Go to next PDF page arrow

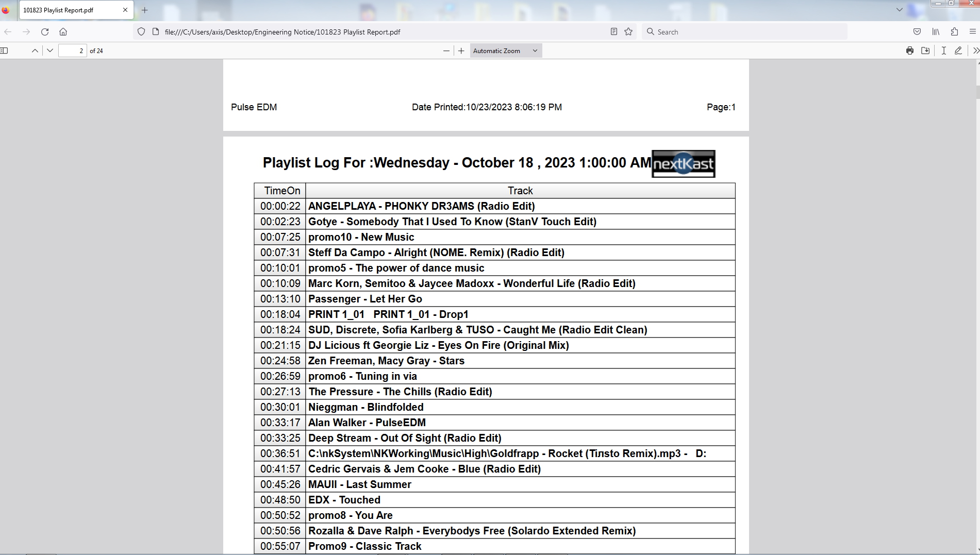(50, 51)
